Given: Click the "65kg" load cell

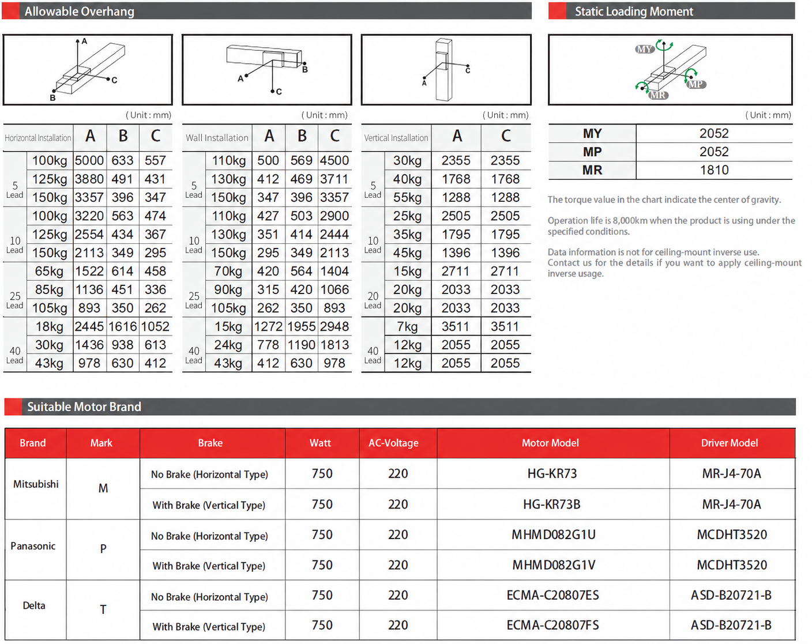Looking at the screenshot, I should [x=50, y=271].
